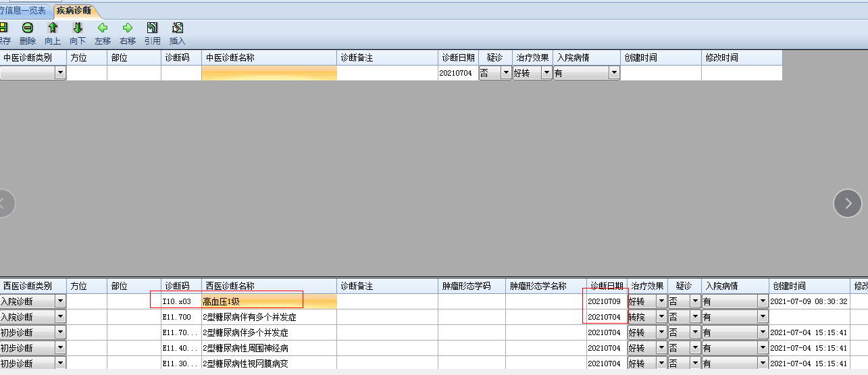Open category dropdown for E11.700 row
The height and width of the screenshot is (375, 868).
pyautogui.click(x=60, y=317)
